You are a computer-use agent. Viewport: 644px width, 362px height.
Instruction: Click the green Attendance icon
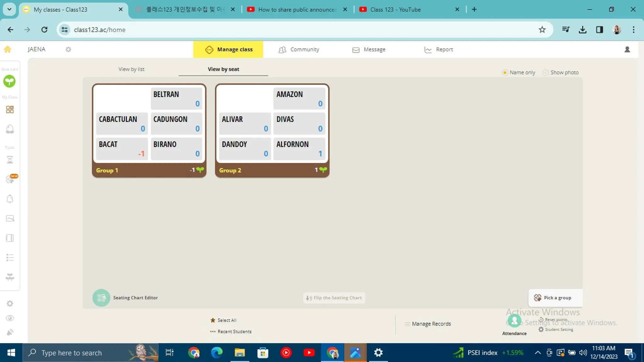coord(514,321)
